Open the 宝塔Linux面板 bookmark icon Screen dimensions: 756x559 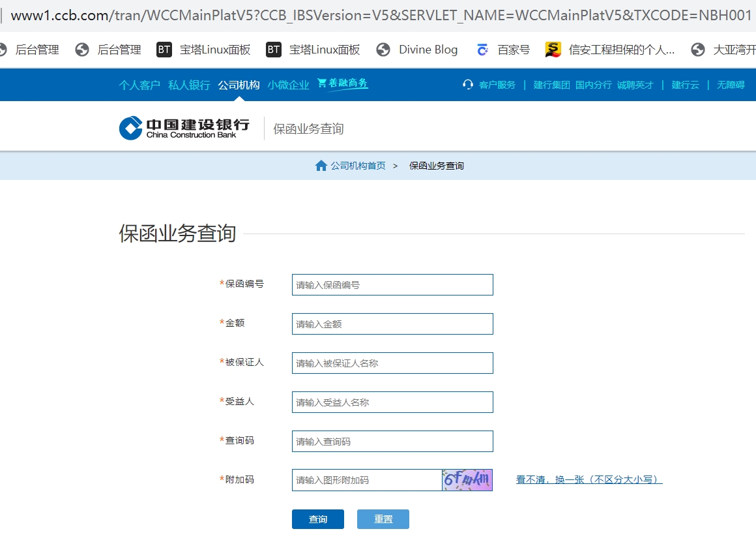[x=164, y=49]
